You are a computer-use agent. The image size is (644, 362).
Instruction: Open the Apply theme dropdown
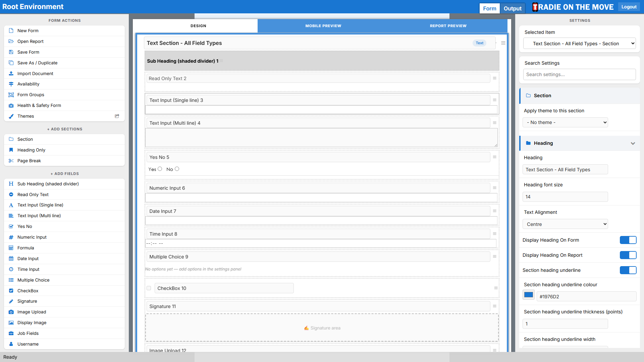(565, 122)
